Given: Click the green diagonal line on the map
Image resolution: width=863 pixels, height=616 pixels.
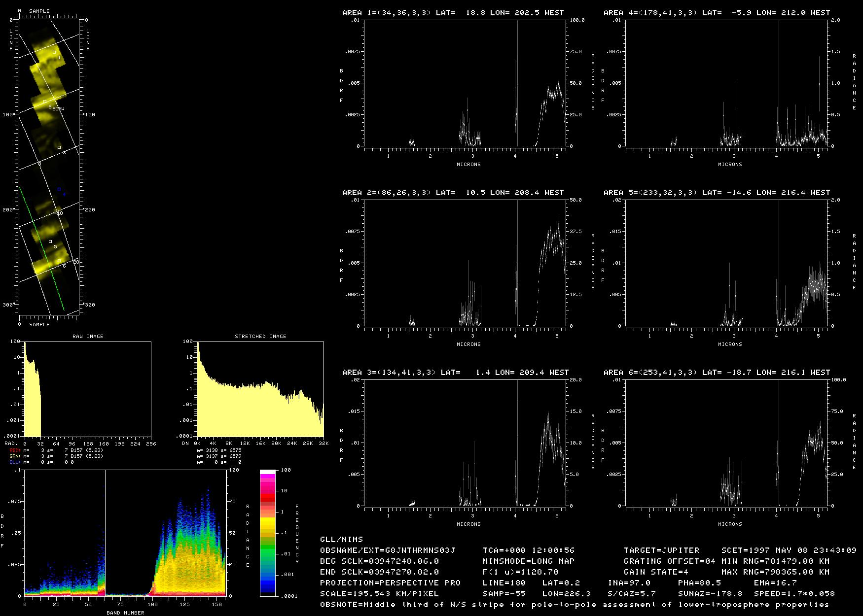Looking at the screenshot, I should [x=42, y=249].
